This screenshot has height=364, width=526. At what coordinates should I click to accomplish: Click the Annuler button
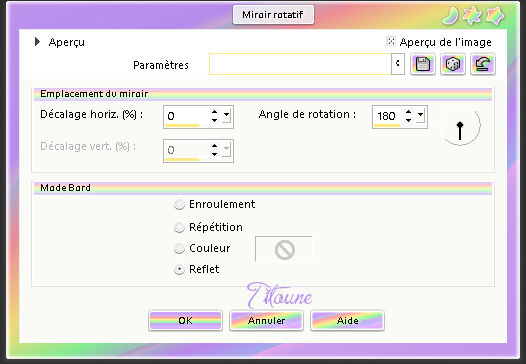(266, 320)
